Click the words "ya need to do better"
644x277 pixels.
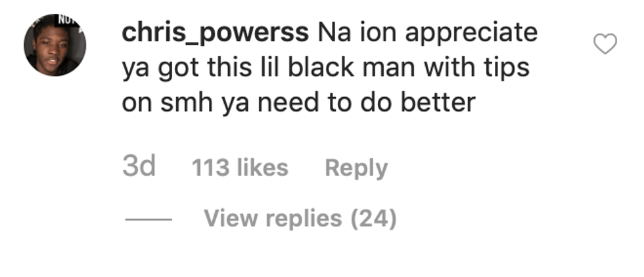click(x=349, y=103)
